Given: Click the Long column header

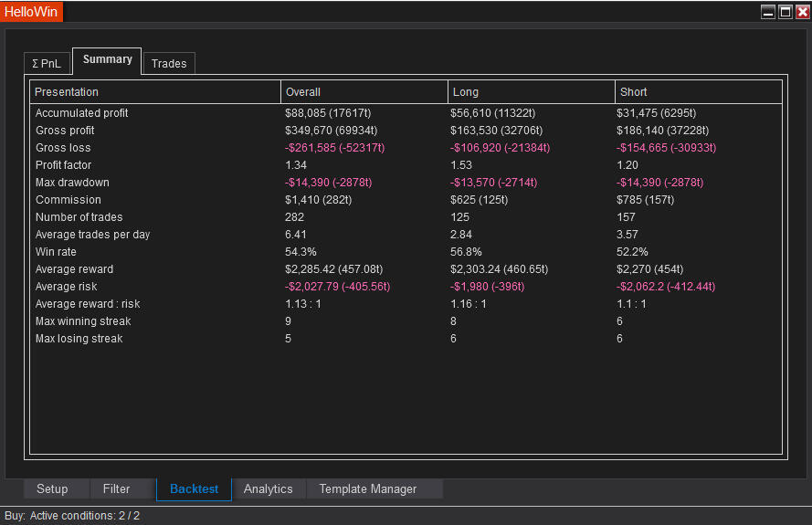Looking at the screenshot, I should click(465, 92).
